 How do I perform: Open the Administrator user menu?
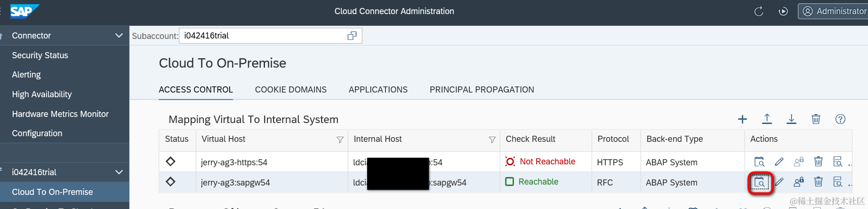[833, 11]
